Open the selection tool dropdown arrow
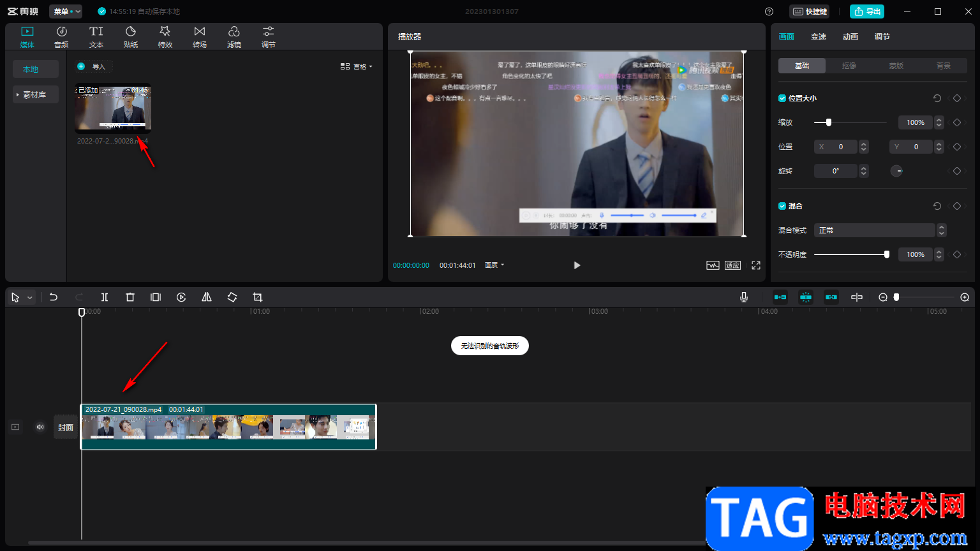 pyautogui.click(x=29, y=298)
